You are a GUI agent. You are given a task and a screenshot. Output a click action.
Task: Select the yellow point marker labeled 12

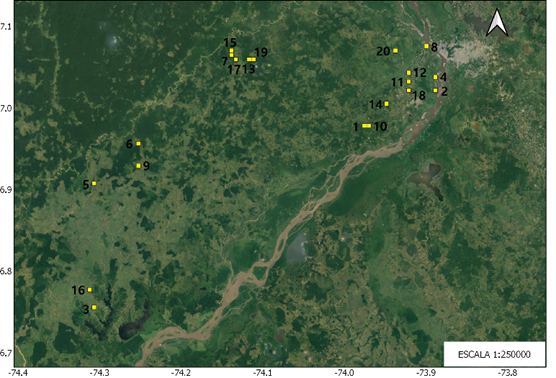[x=408, y=73]
